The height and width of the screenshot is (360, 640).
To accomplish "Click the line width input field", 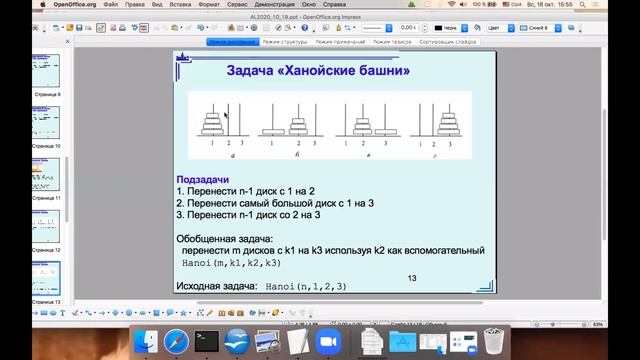I will coord(409,28).
